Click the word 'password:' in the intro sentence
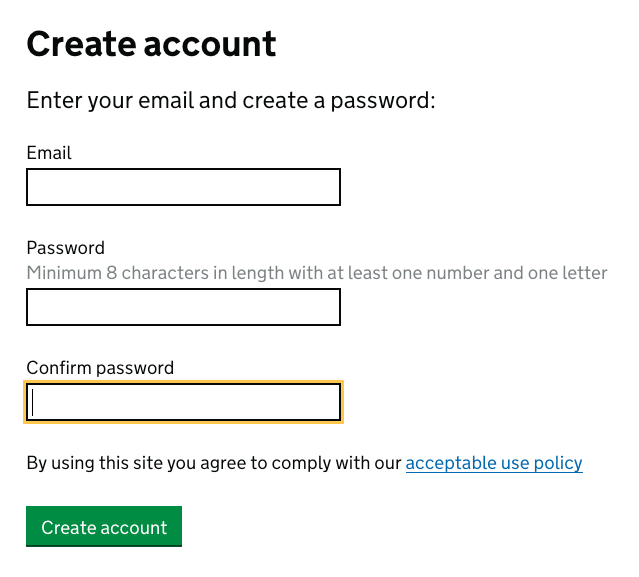The image size is (639, 577). pos(383,101)
